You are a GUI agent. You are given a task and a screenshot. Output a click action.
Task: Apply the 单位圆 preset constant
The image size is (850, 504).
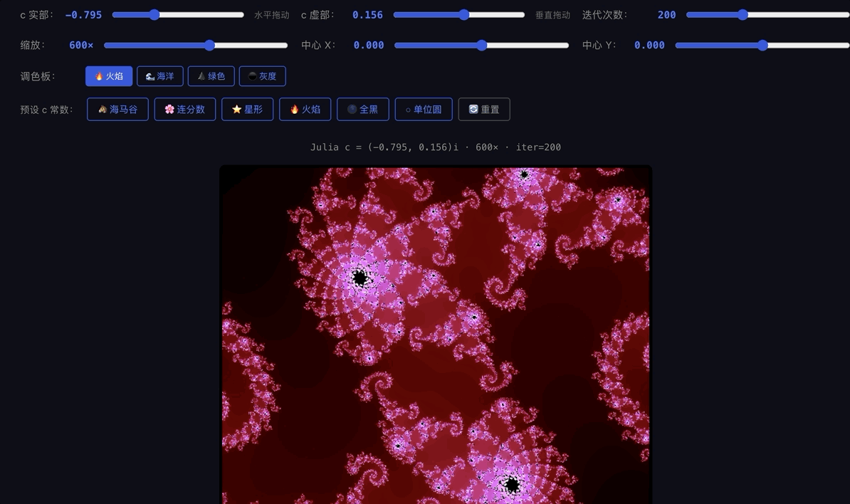coord(424,110)
